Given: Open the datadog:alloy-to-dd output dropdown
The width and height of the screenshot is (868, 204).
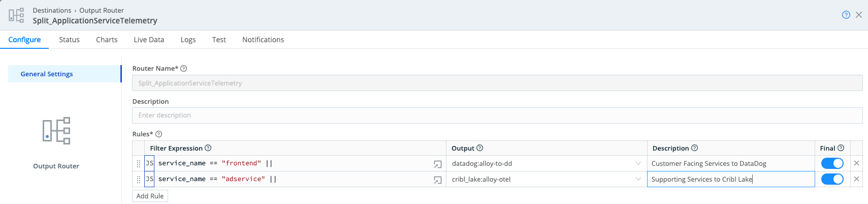Looking at the screenshot, I should pos(546,163).
